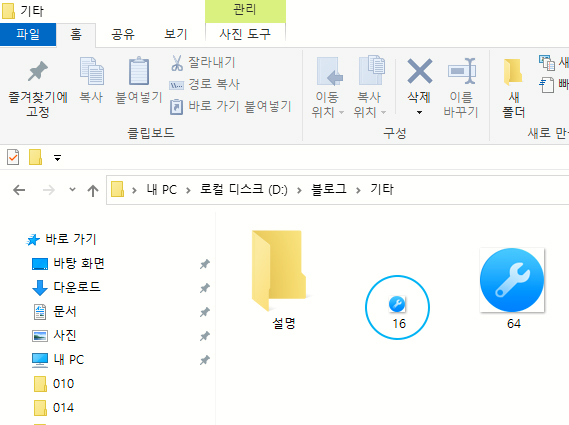This screenshot has height=425, width=569.
Task: Unpin 문서 via its pin icon
Action: 205,312
